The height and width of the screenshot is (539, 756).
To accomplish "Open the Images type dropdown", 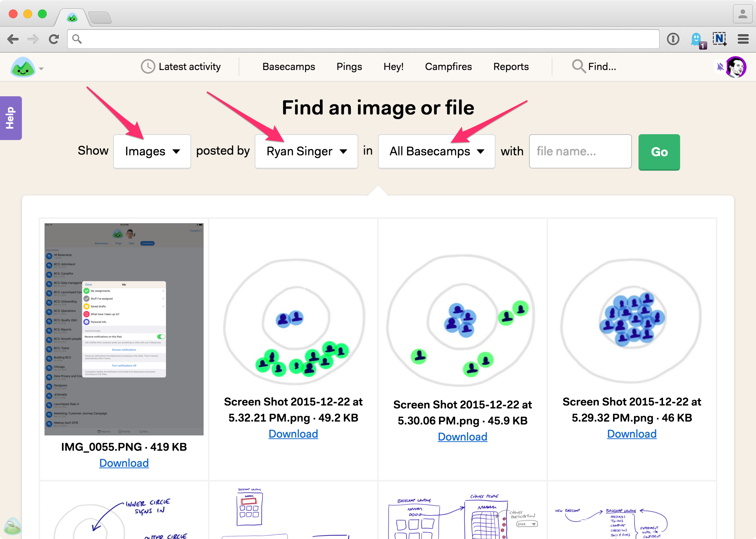I will point(152,151).
